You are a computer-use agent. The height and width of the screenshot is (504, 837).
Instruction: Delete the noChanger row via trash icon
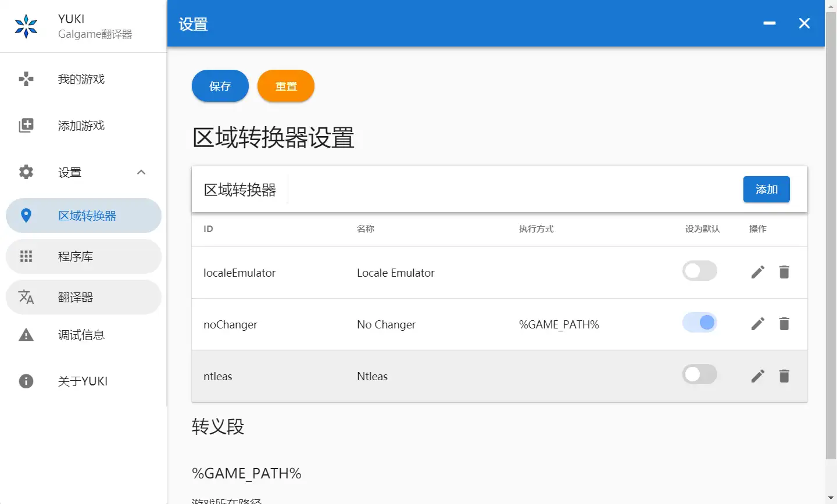coord(784,324)
